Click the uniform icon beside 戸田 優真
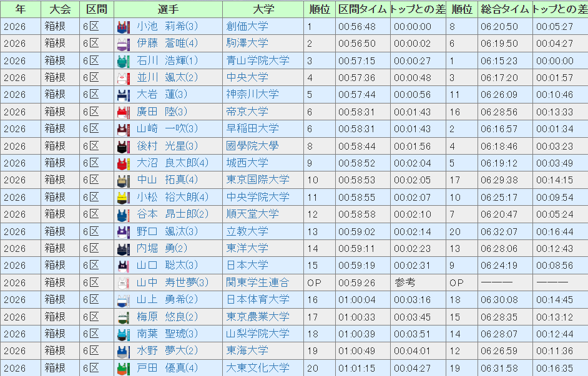The height and width of the screenshot is (376, 588). (x=123, y=368)
